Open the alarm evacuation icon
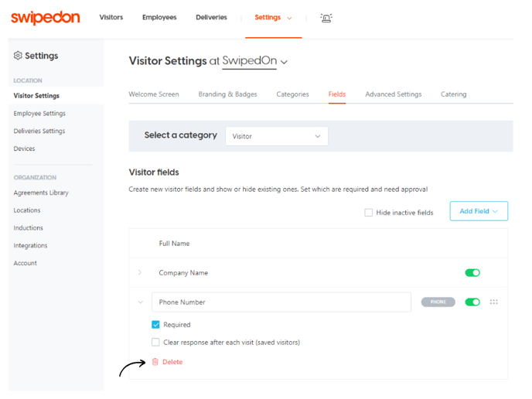 [326, 18]
